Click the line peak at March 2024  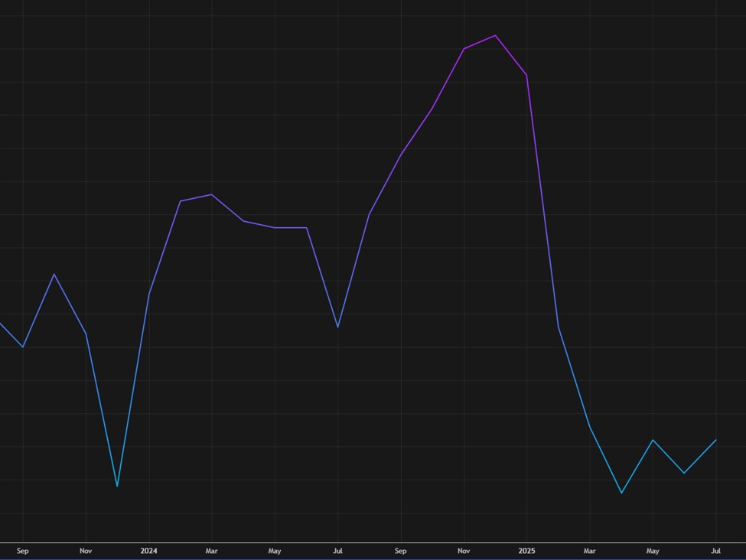pyautogui.click(x=211, y=194)
